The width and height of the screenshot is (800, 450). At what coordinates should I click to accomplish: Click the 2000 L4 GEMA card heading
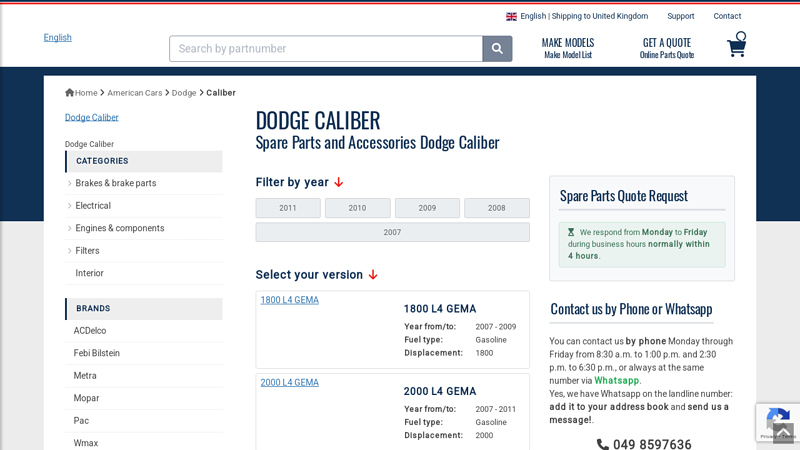pos(440,391)
